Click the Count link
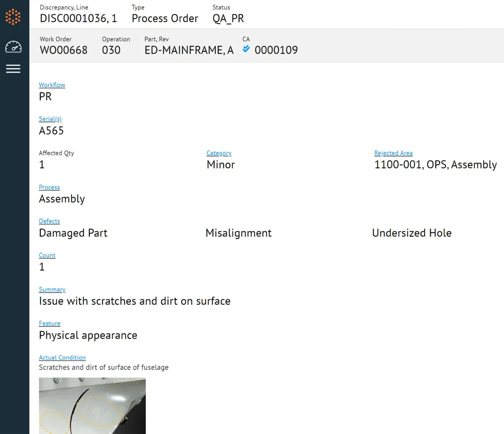The height and width of the screenshot is (434, 504). click(x=47, y=255)
